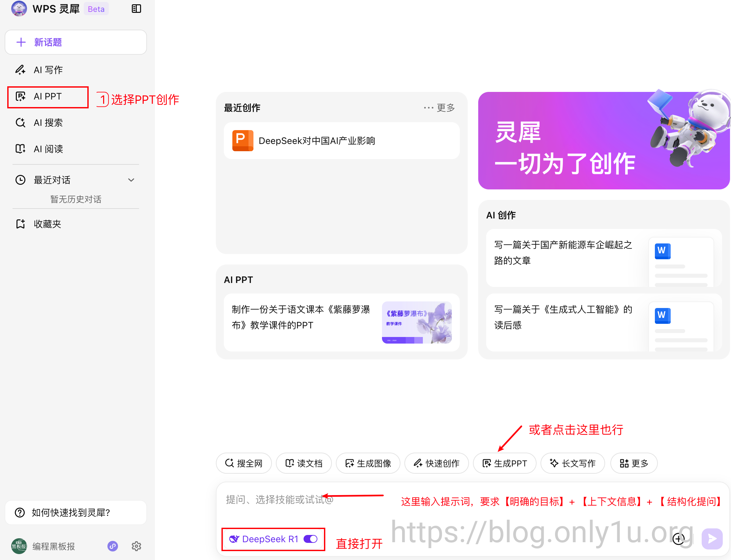Click the 生成PPT skill button
731x560 pixels.
[x=505, y=463]
